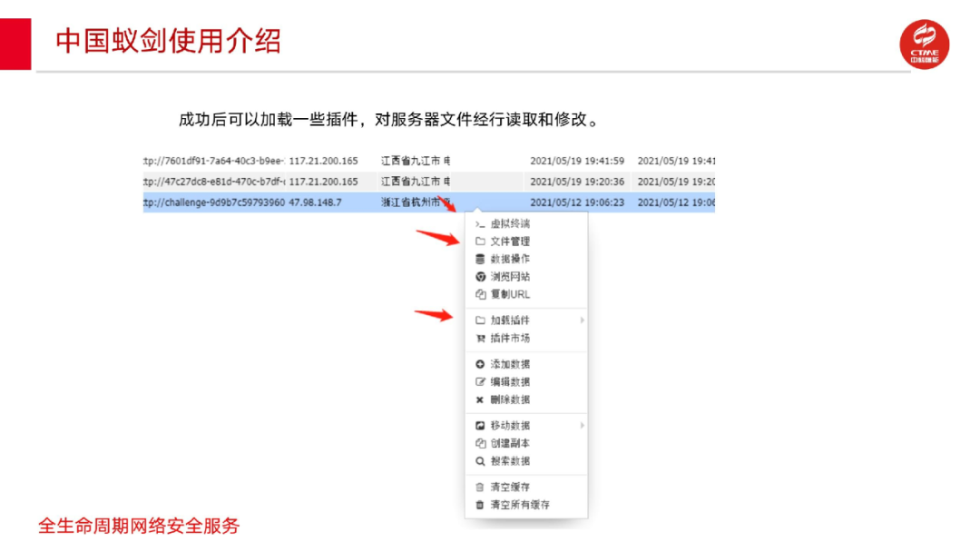Click timestamp 2021/05/19 19:20:36
The width and height of the screenshot is (980, 552).
click(x=577, y=182)
